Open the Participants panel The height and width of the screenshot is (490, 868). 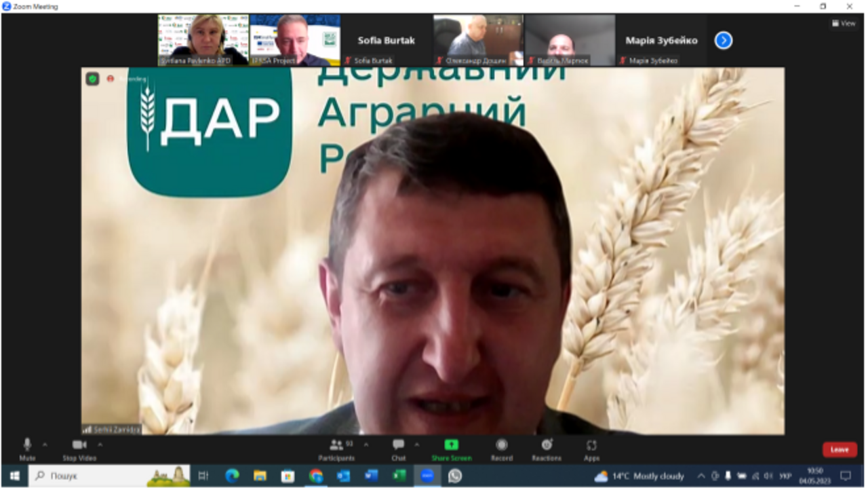(336, 445)
